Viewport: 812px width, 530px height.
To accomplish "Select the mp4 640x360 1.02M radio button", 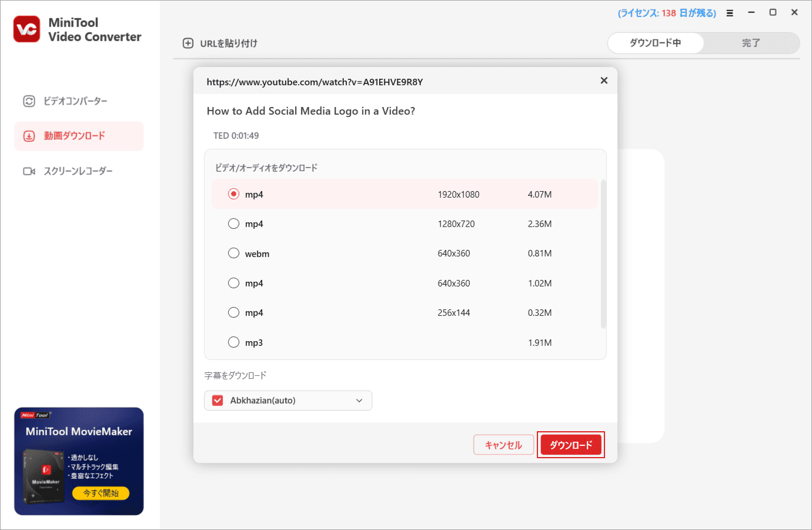I will point(234,283).
